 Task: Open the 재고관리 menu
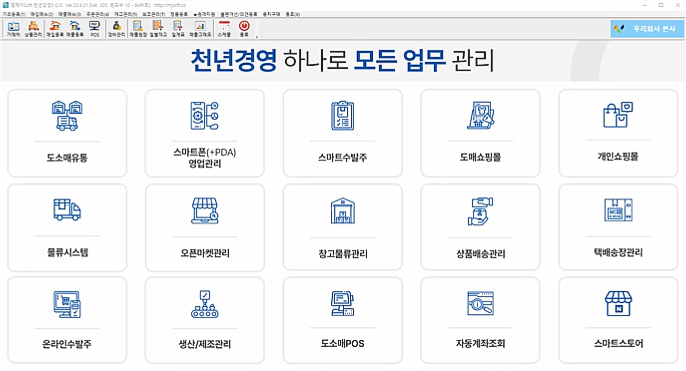click(126, 14)
